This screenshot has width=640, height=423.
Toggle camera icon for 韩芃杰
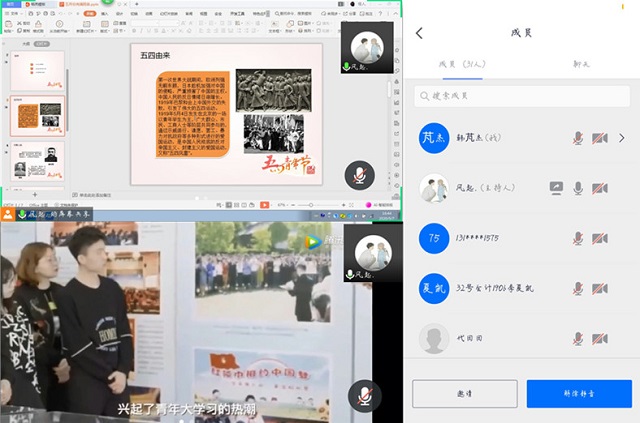600,138
